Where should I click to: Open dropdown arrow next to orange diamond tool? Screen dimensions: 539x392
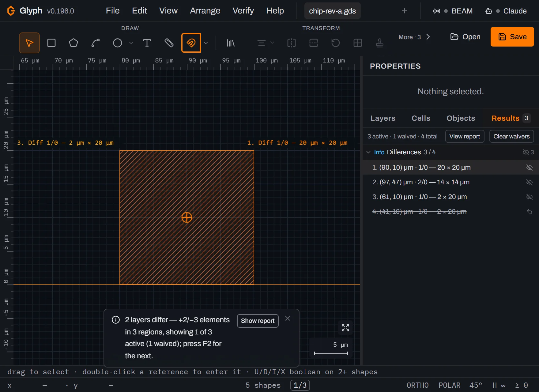pyautogui.click(x=206, y=43)
